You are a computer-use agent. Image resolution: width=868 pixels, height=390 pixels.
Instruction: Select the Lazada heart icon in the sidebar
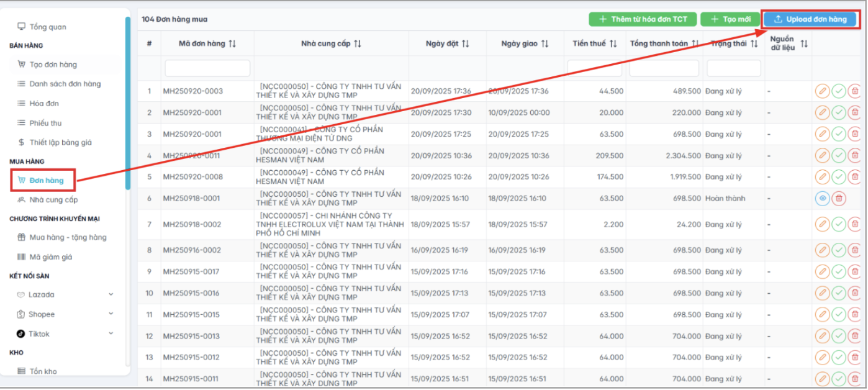click(20, 295)
